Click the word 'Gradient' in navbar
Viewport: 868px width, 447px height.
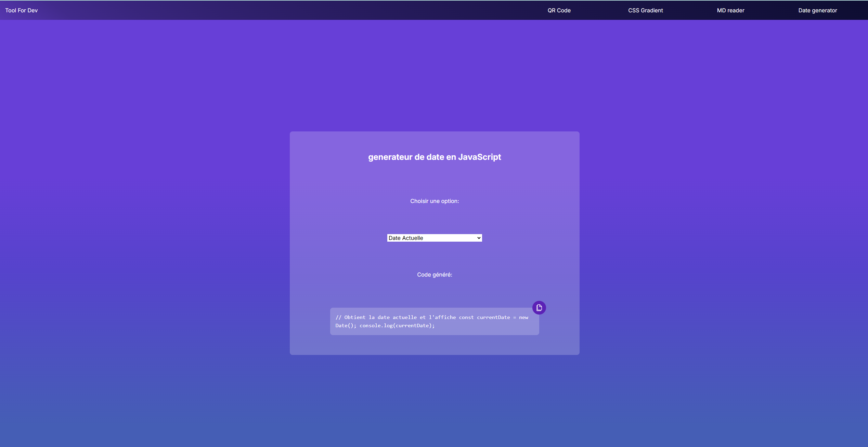pos(652,10)
